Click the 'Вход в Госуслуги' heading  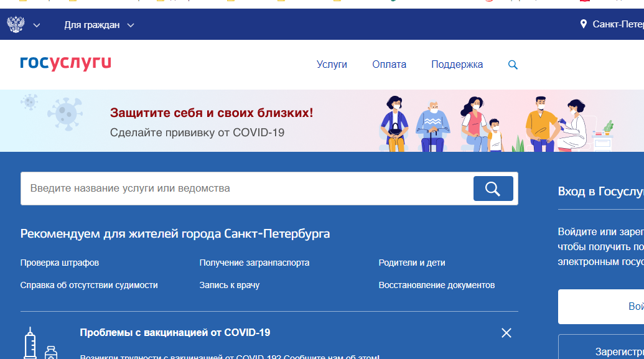click(x=601, y=192)
